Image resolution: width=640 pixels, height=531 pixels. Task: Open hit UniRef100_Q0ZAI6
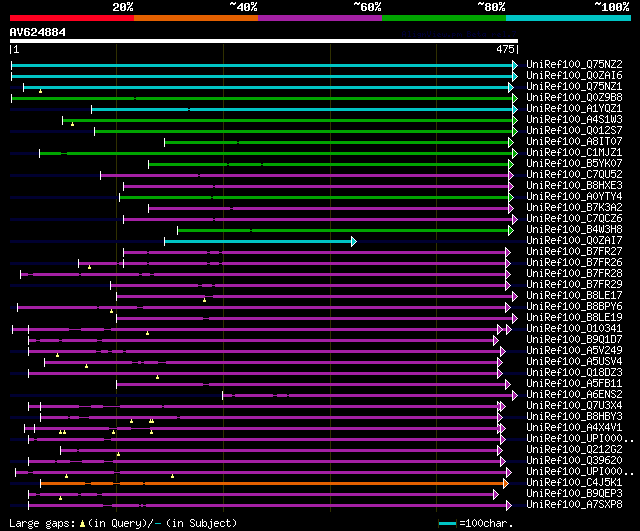(x=574, y=75)
